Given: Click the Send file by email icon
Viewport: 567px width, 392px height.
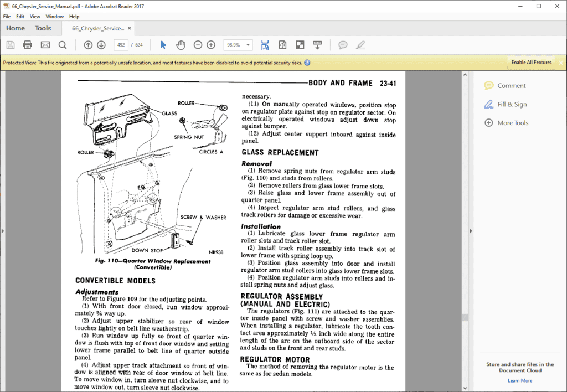Looking at the screenshot, I should 45,45.
